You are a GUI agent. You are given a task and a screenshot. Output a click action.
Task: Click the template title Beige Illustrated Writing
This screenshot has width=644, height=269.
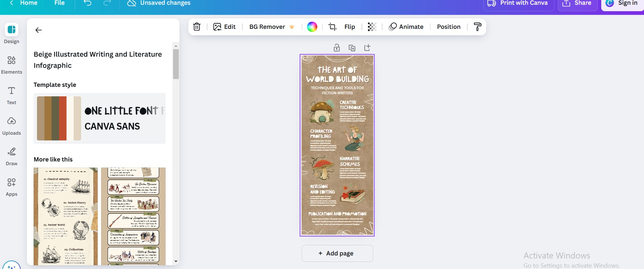click(98, 60)
